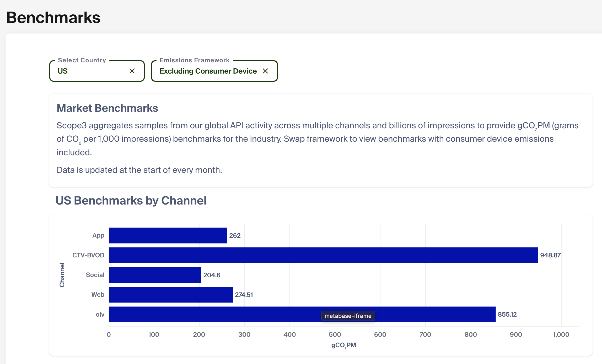Clear the US country selection

click(x=132, y=71)
